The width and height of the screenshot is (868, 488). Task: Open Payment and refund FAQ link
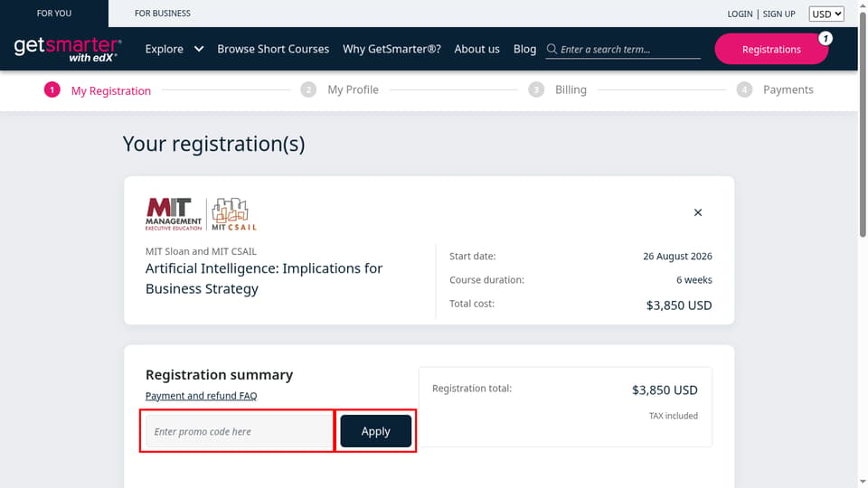tap(201, 396)
